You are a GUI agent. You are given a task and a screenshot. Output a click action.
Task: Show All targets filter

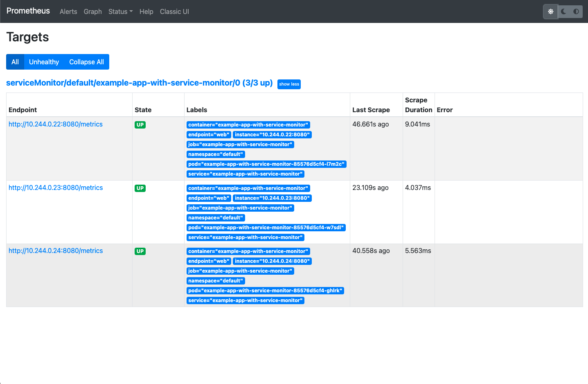pyautogui.click(x=15, y=62)
